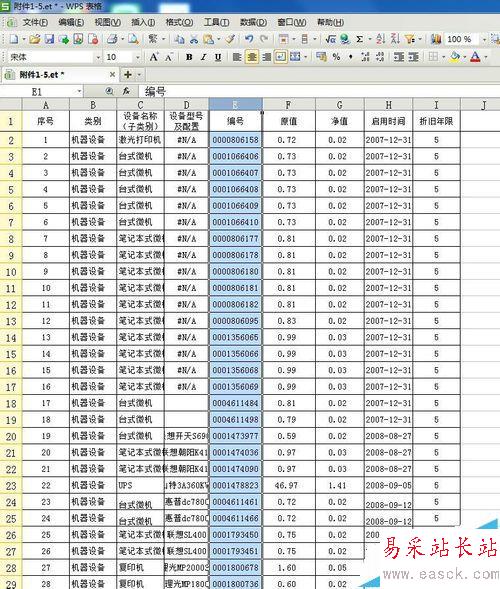Viewport: 500px width, 589px height.
Task: Open the merge cells dropdown arrow
Action: [x=305, y=57]
